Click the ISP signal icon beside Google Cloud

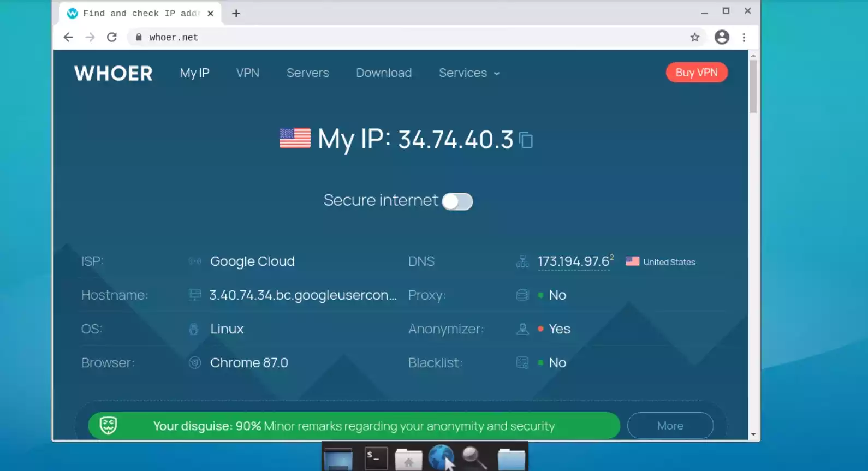(x=194, y=261)
